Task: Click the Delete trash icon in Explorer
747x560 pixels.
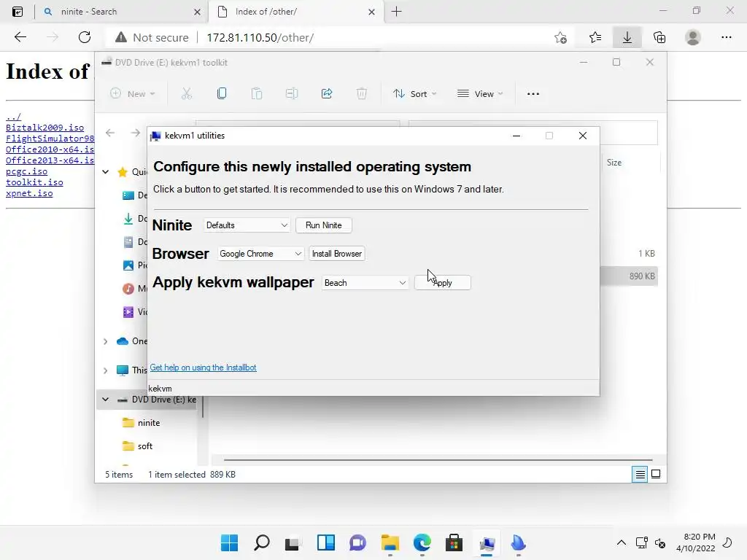Action: click(362, 94)
